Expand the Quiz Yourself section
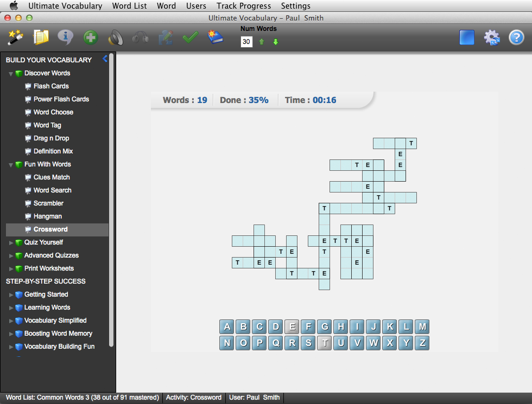 [11, 242]
